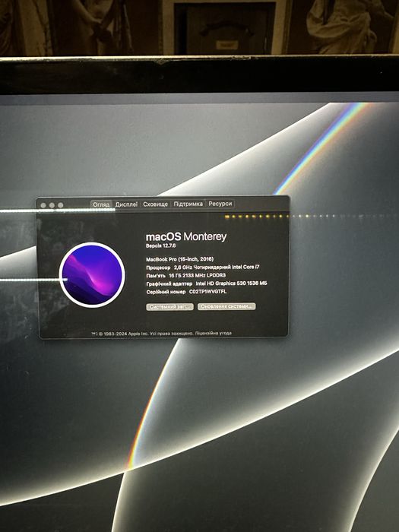The width and height of the screenshot is (399, 532).
Task: Click the Intel HD Graphics 530 value
Action: tap(231, 283)
